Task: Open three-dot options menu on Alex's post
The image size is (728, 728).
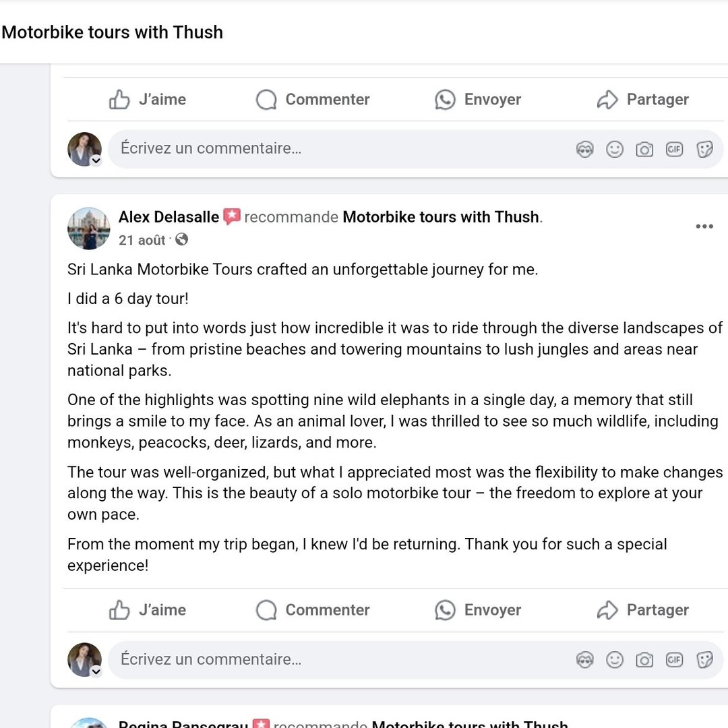Action: [x=704, y=226]
